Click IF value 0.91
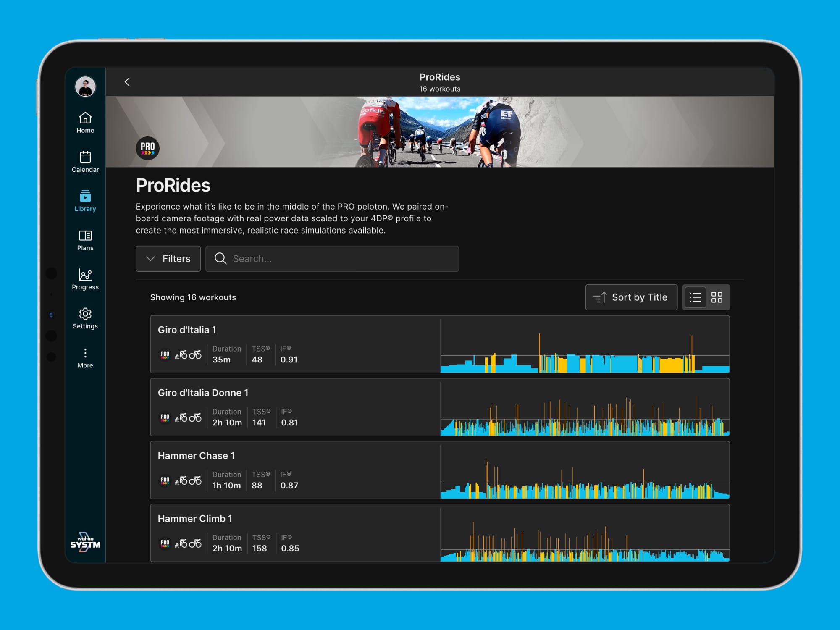The image size is (840, 630). click(289, 360)
